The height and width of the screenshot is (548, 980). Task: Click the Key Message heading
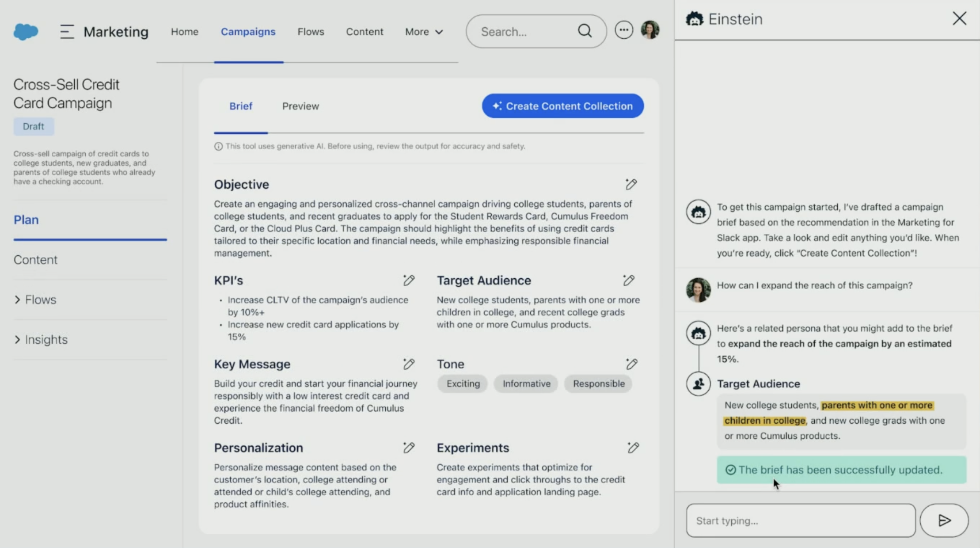[x=252, y=364]
